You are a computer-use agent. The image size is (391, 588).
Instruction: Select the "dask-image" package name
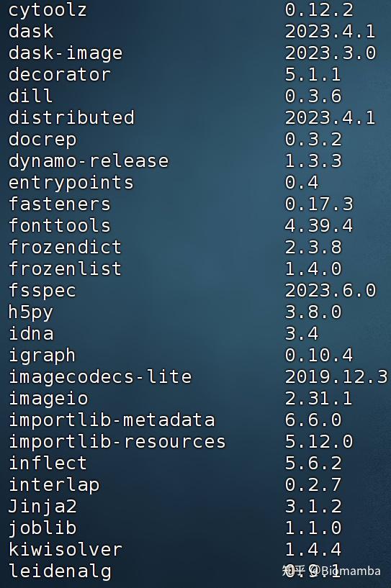click(x=66, y=53)
